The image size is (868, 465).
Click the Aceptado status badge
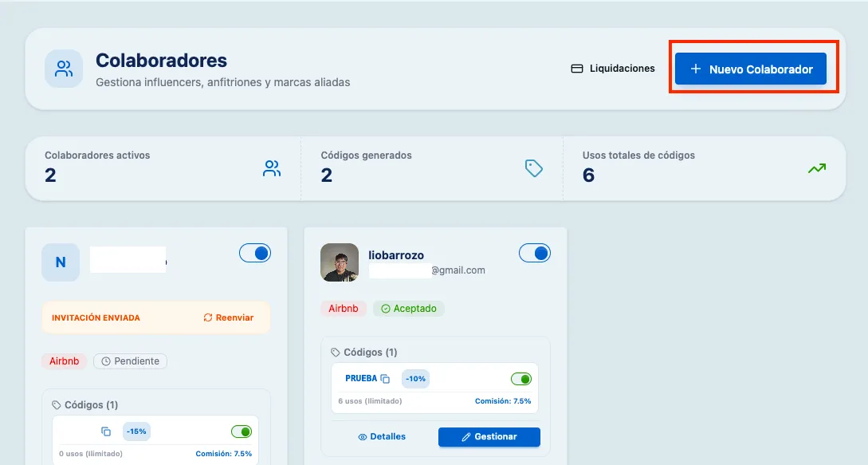409,309
